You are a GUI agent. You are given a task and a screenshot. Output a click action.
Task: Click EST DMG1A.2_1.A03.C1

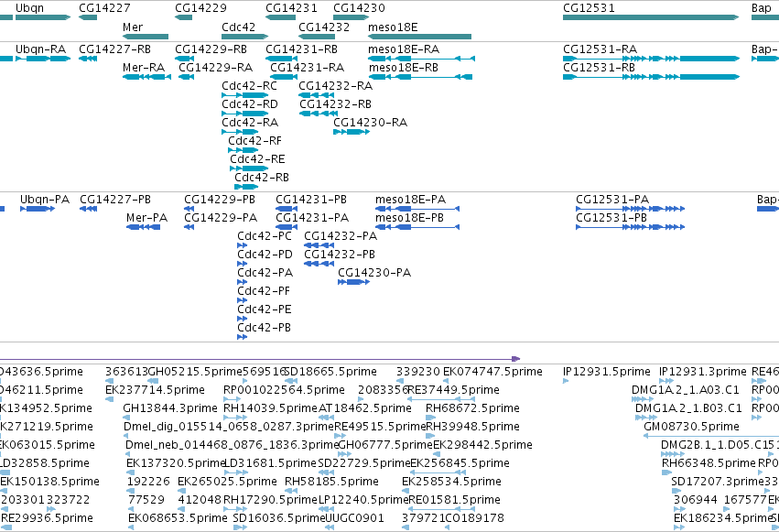[686, 390]
